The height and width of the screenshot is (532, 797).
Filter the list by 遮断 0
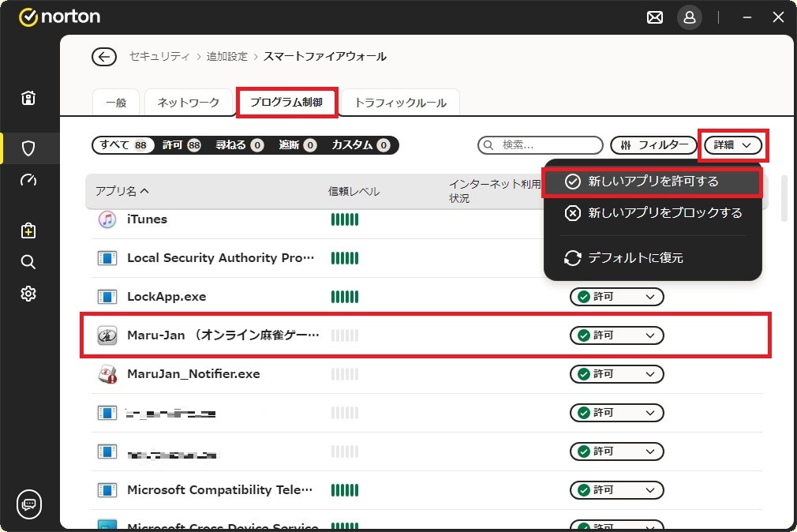[297, 145]
